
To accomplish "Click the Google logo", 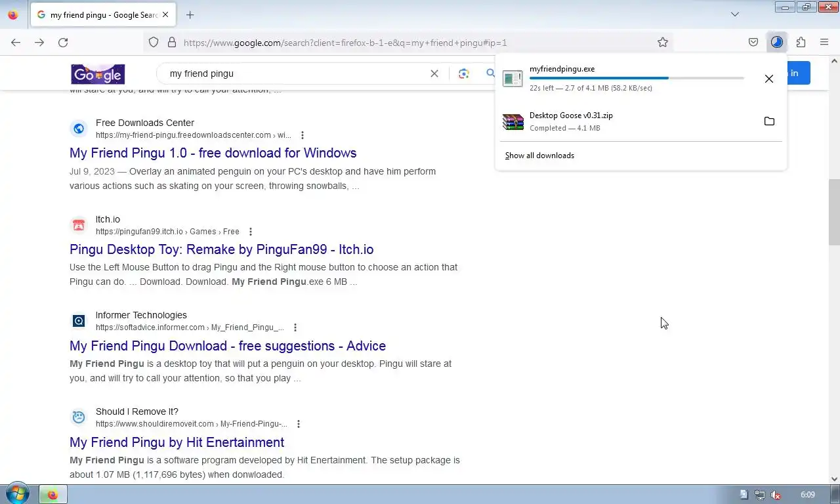I will pyautogui.click(x=98, y=73).
